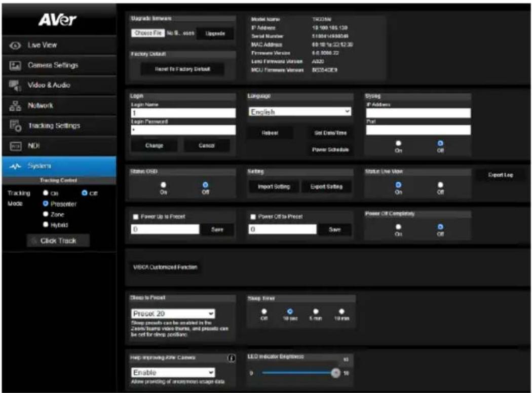Image resolution: width=532 pixels, height=393 pixels.
Task: Click the Camera Settings image icon
Action: click(x=15, y=65)
